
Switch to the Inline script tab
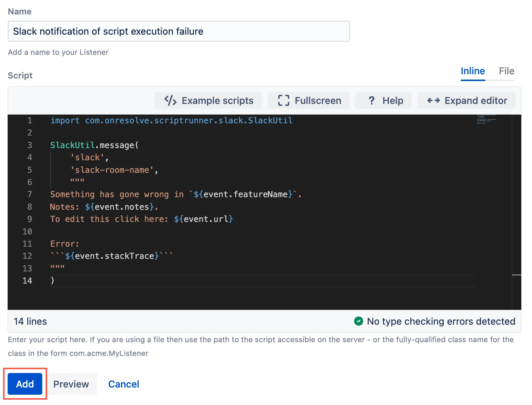click(x=473, y=71)
